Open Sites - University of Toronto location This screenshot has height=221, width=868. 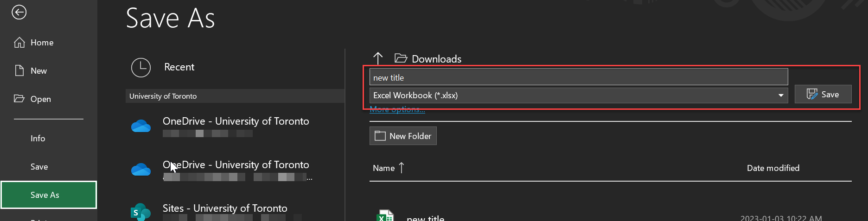click(225, 209)
